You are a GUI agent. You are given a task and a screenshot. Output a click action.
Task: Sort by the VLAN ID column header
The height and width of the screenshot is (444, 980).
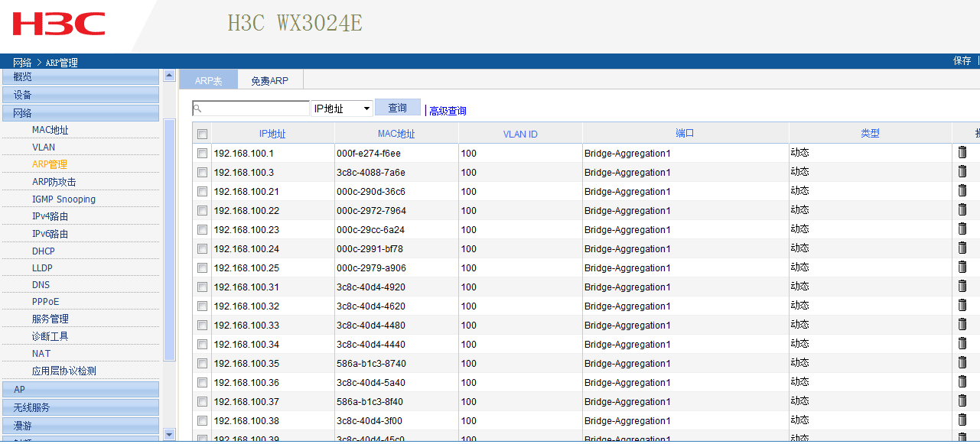[520, 134]
